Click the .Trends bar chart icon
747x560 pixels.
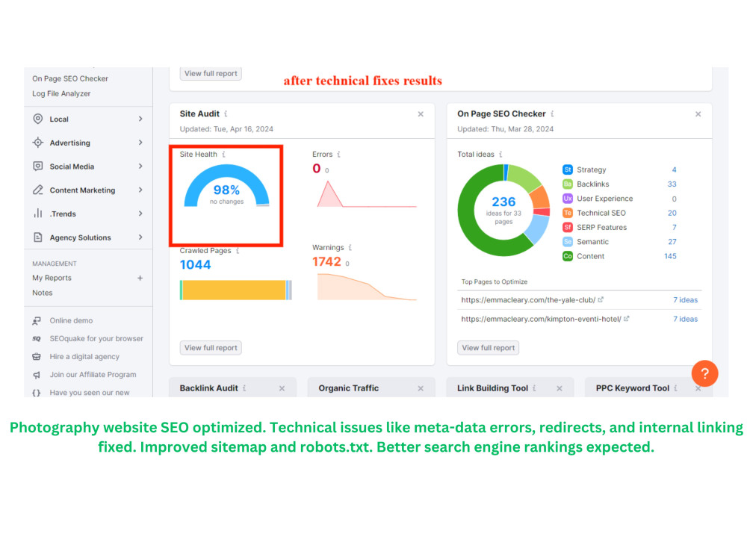(37, 214)
